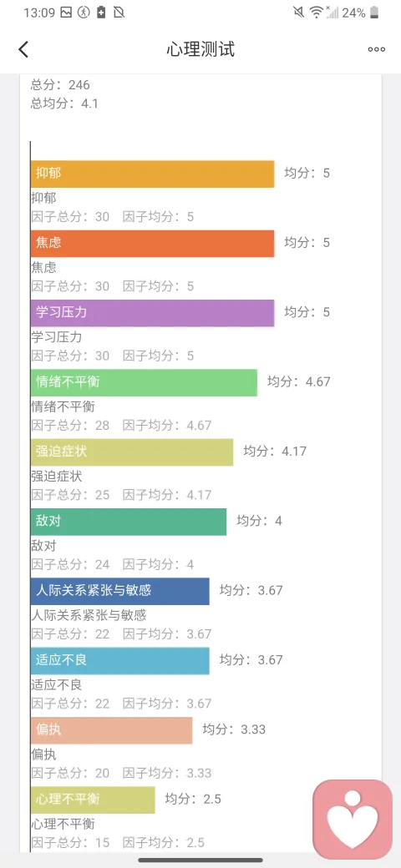401x868 pixels.
Task: Tap the muted sound status icon
Action: [x=299, y=13]
